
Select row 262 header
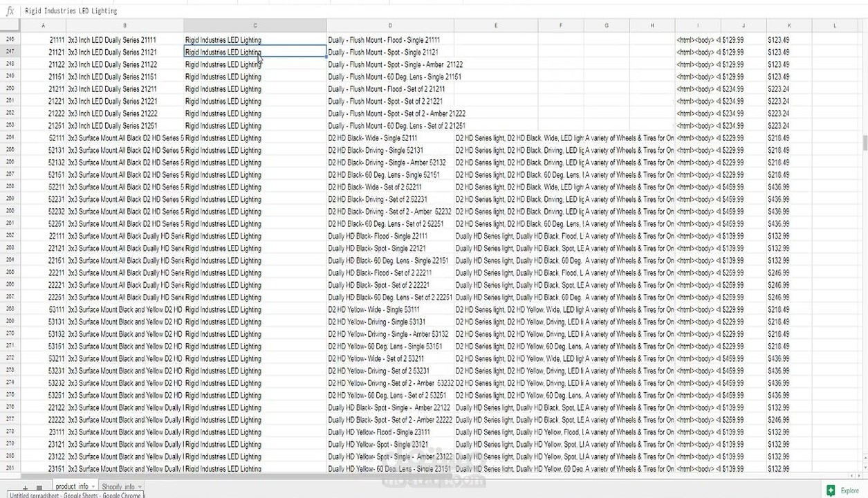coord(10,236)
